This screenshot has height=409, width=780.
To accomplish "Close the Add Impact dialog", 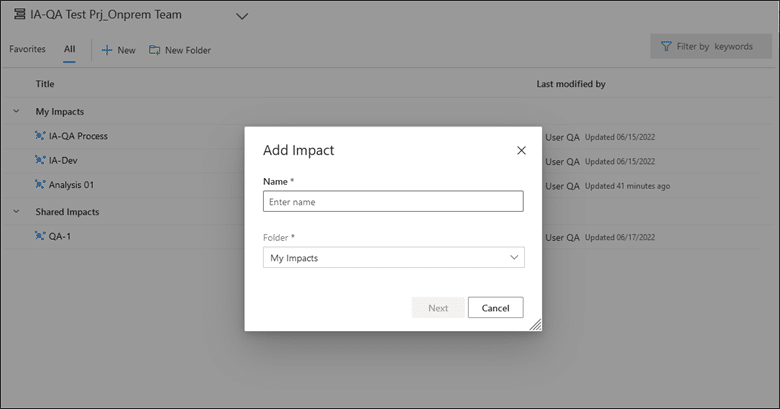I will point(521,150).
